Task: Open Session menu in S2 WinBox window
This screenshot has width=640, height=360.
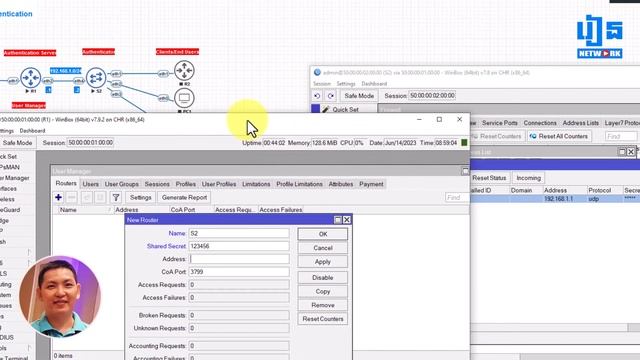Action: pyautogui.click(x=322, y=84)
